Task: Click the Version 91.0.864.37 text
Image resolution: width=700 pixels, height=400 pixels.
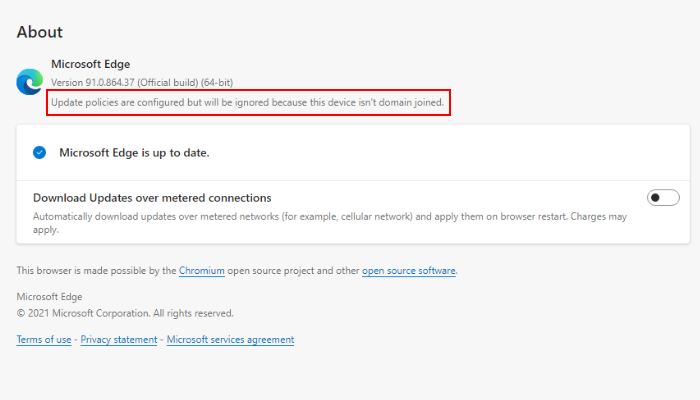Action: pos(142,83)
